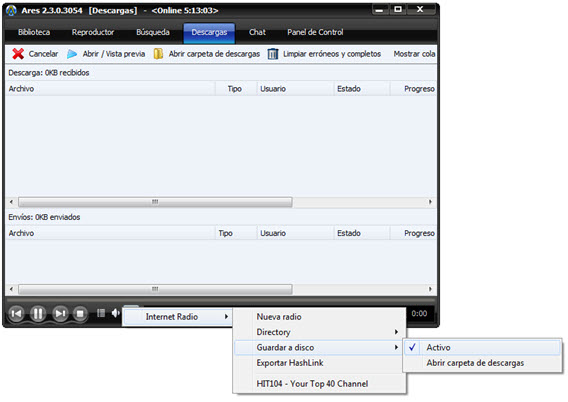Screen dimensions: 568x402
Task: Click the 'Descarga: 0KB recibidos' status text
Action: [x=49, y=73]
